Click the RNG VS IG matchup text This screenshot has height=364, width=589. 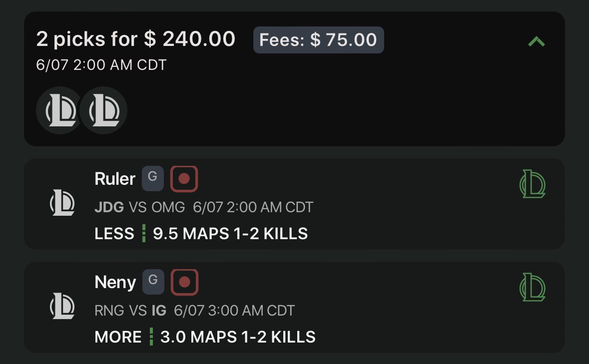[x=130, y=311]
